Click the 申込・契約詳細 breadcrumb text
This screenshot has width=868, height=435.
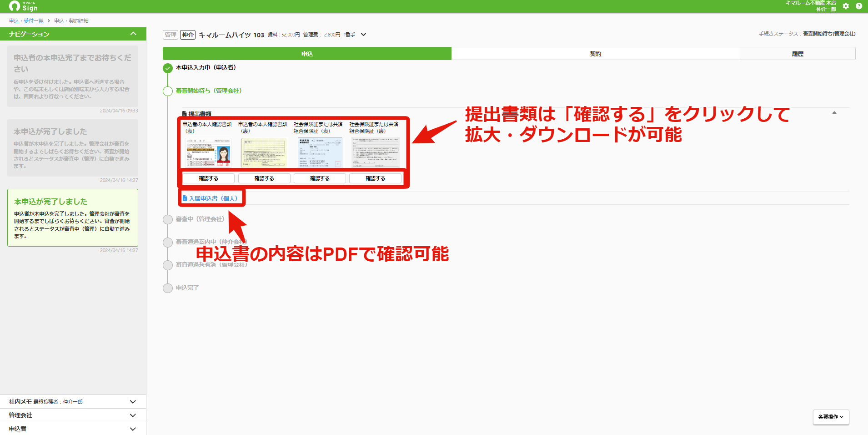[71, 21]
